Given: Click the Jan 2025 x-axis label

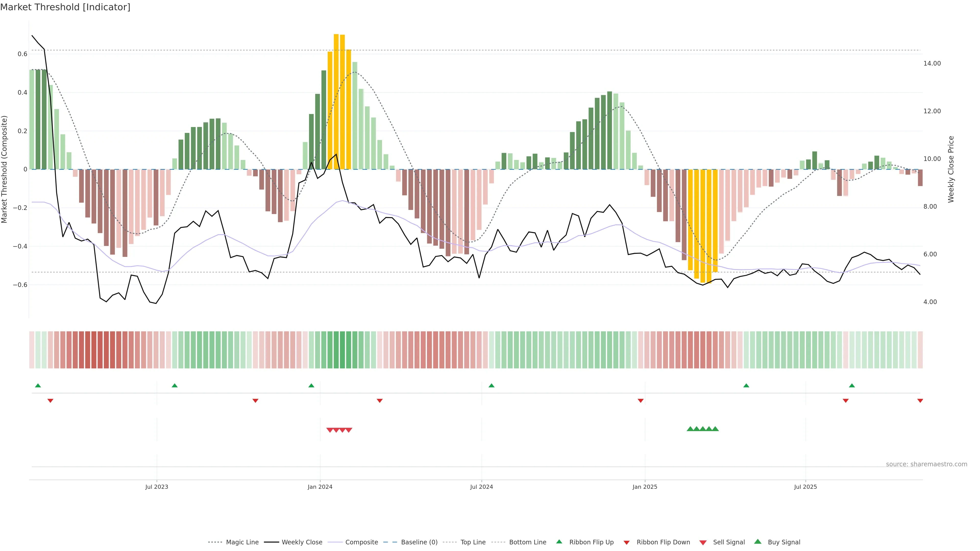Looking at the screenshot, I should coord(644,487).
